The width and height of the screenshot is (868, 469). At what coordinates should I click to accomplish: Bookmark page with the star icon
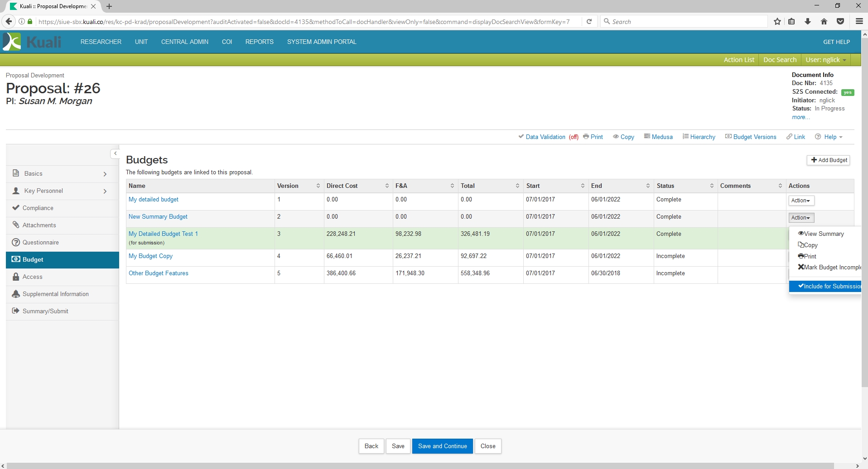777,21
